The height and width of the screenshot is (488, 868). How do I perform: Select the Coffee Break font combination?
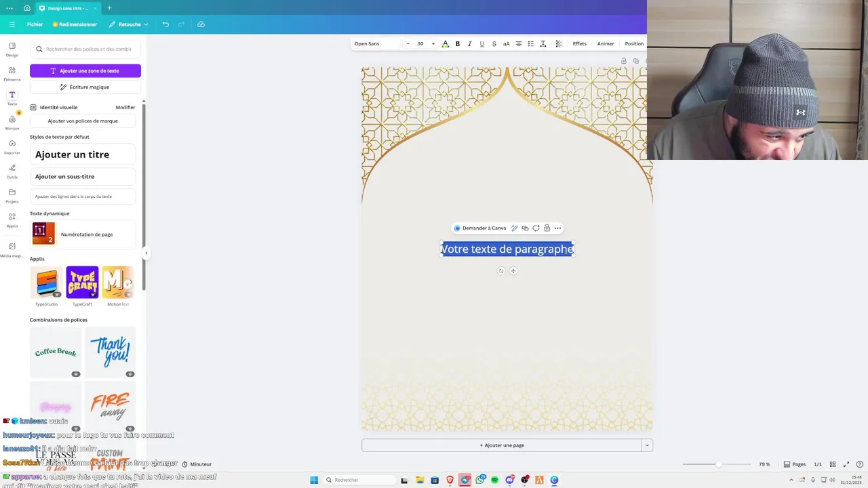click(56, 352)
